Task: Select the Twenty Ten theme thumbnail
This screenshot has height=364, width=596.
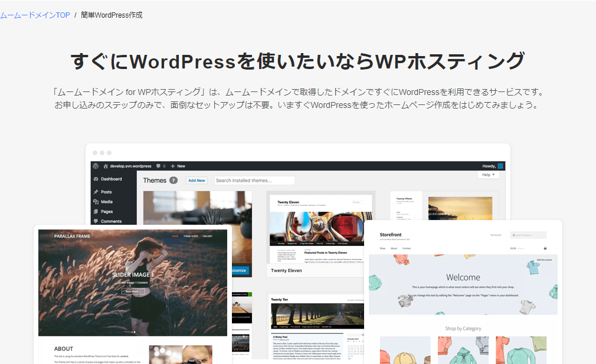Action: pos(316,327)
